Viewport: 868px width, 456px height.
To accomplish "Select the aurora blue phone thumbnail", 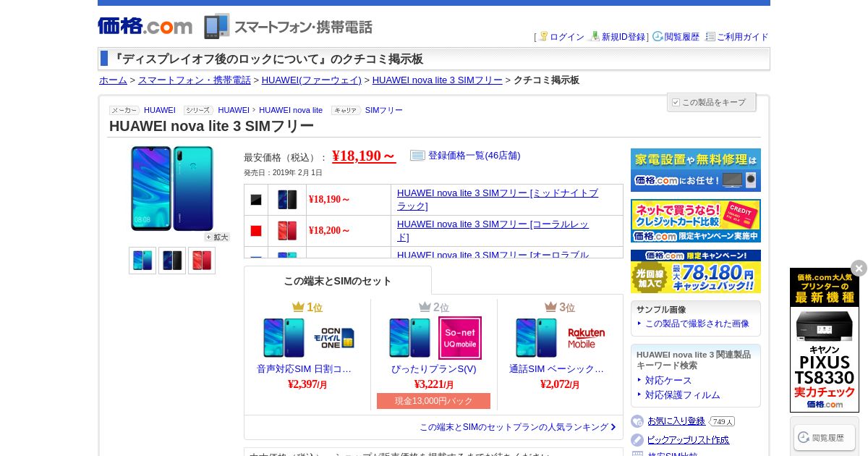I will (142, 261).
